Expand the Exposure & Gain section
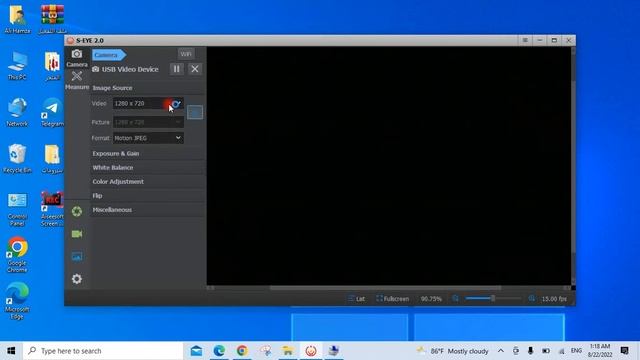 pos(148,153)
